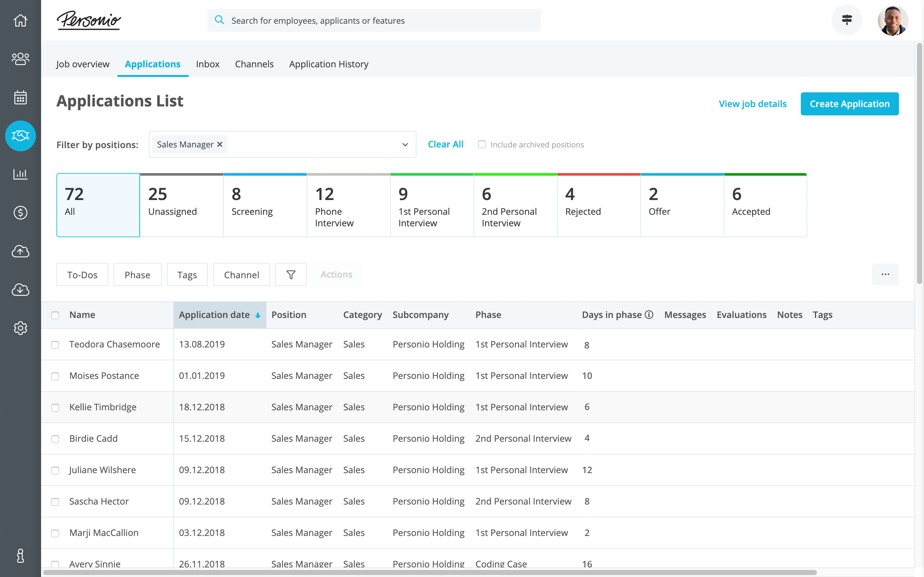The image size is (924, 577).
Task: Click the View job details link
Action: [752, 104]
